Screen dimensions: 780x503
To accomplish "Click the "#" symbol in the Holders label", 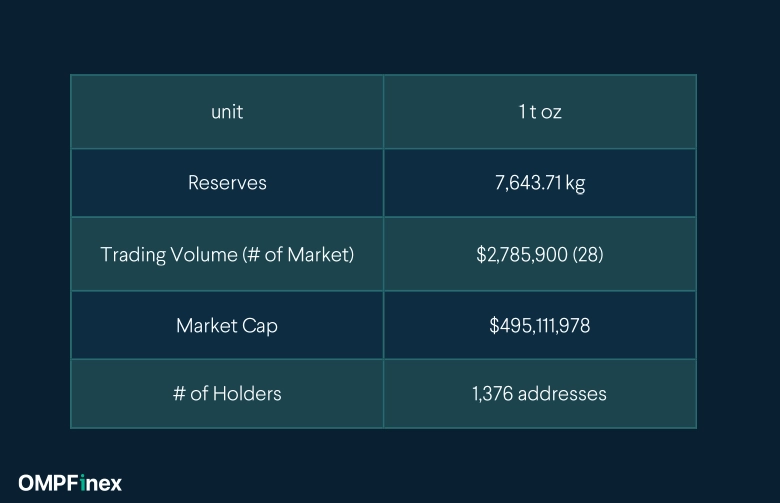I will [179, 394].
